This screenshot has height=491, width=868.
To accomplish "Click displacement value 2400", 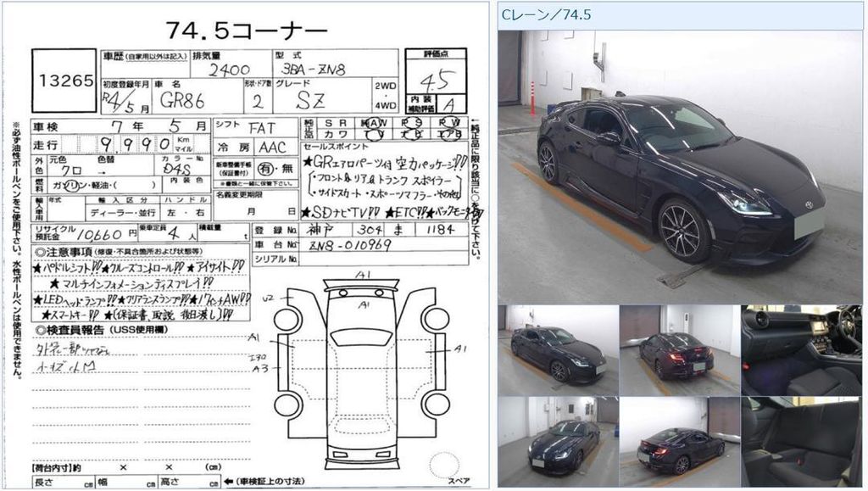I will 229,70.
